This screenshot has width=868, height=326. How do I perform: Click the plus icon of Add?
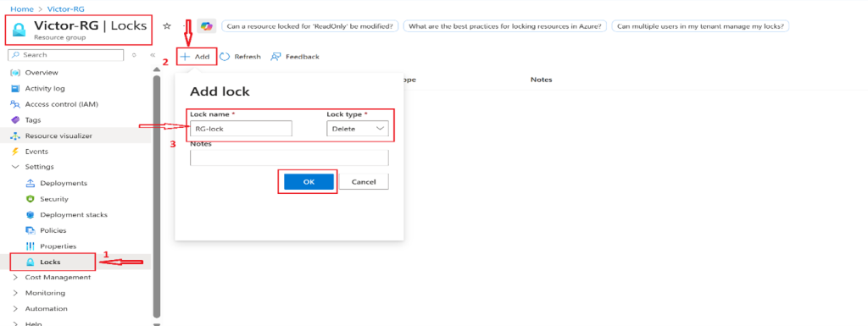point(186,57)
